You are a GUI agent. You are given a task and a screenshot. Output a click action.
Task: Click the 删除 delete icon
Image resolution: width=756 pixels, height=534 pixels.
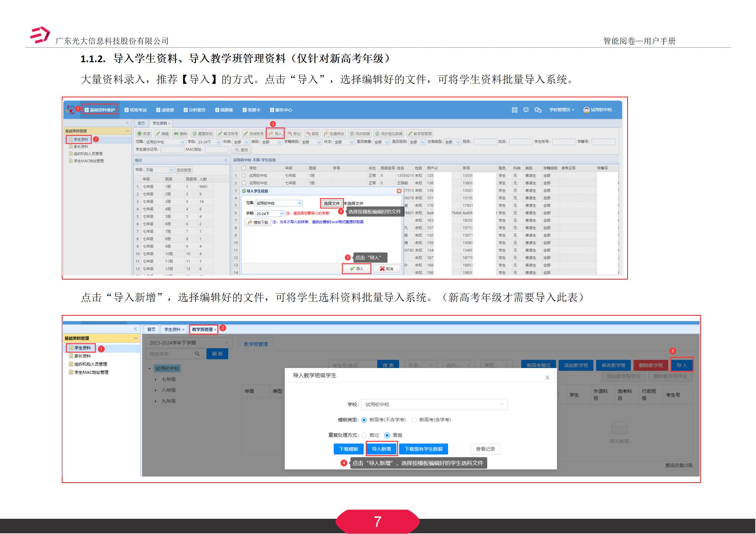click(x=180, y=133)
